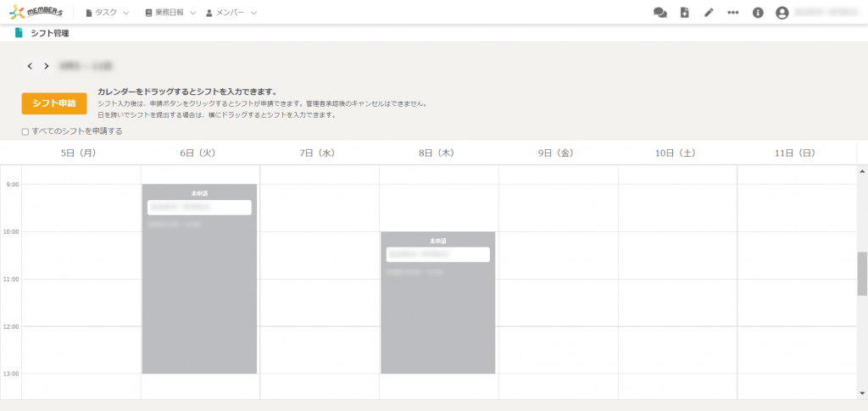This screenshot has height=411, width=868.
Task: Expand the メンバー dropdown chevron
Action: click(x=253, y=13)
